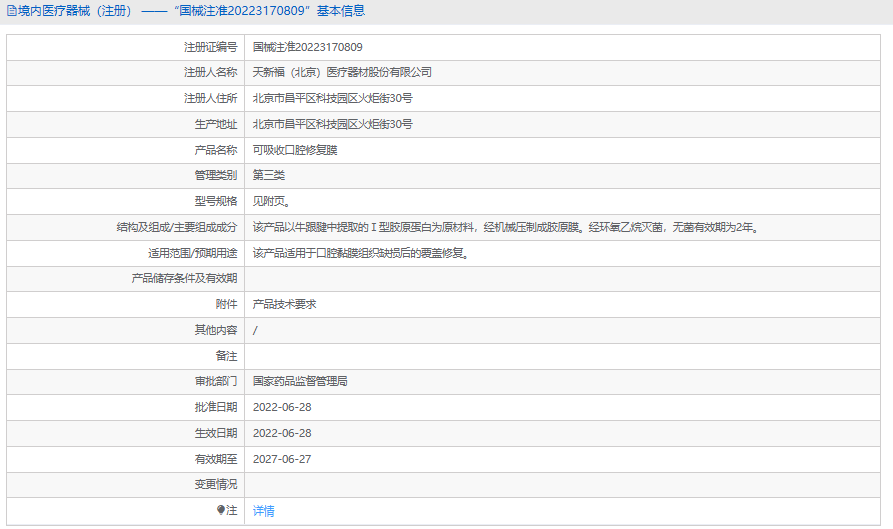893x529 pixels.
Task: Click the 生产地址 address value
Action: [333, 124]
